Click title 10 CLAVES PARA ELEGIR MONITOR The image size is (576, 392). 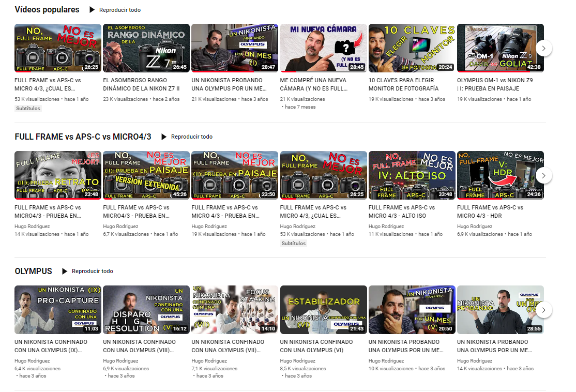(404, 84)
